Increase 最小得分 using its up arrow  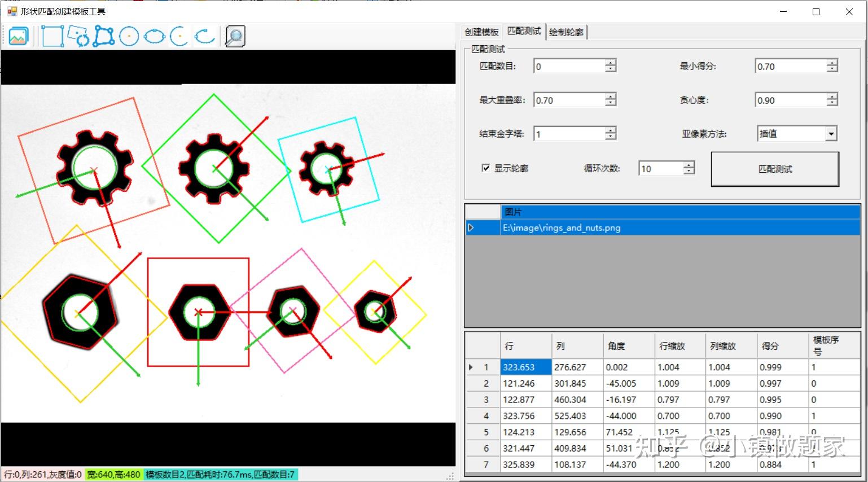(x=832, y=62)
